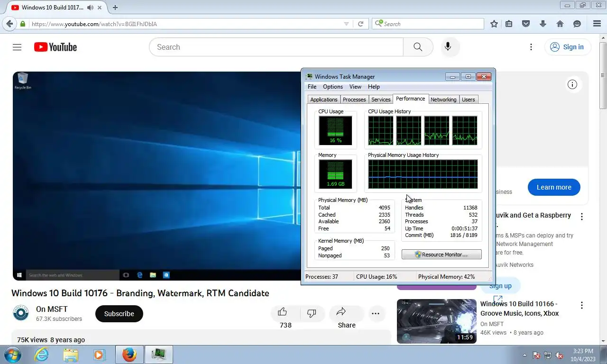Click the Sign up ad button
The width and height of the screenshot is (607, 364).
(501, 286)
